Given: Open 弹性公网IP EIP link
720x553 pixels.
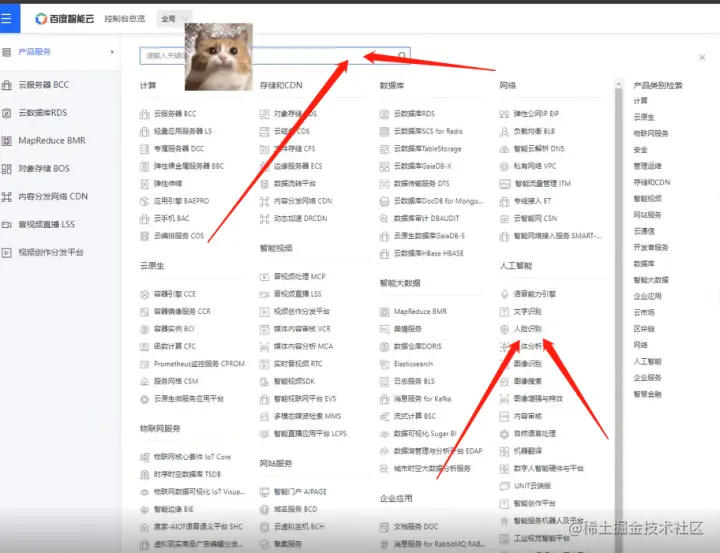Looking at the screenshot, I should pos(536,114).
